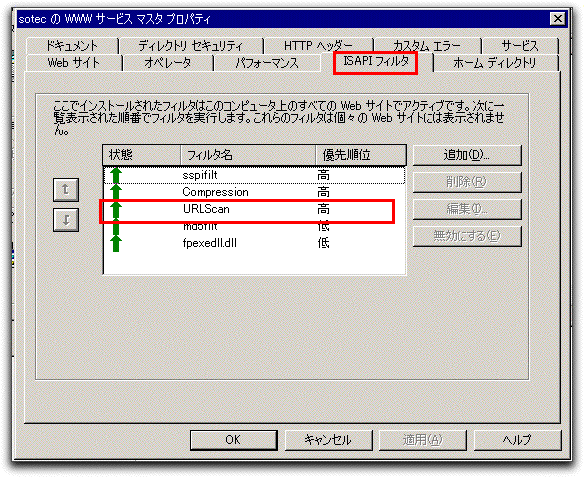Click the move filter down arrow button
The height and width of the screenshot is (477, 584).
(x=66, y=220)
